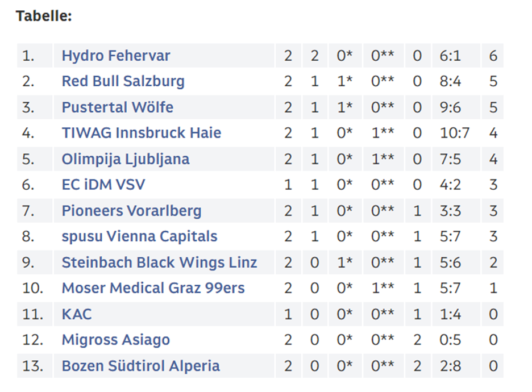Click the EC iDM VSV link
Image resolution: width=532 pixels, height=392 pixels.
tap(103, 185)
